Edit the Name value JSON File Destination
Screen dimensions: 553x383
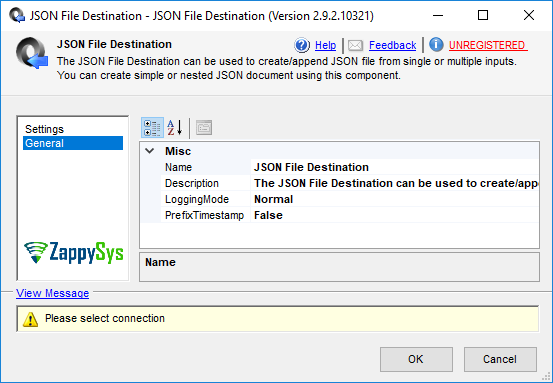click(x=395, y=167)
